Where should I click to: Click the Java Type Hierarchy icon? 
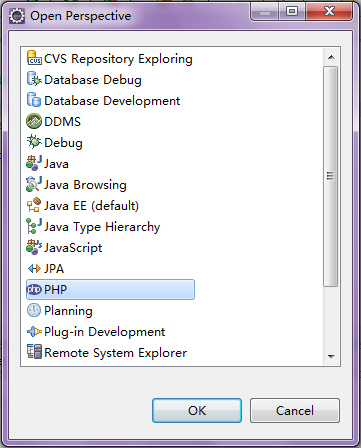(x=34, y=226)
